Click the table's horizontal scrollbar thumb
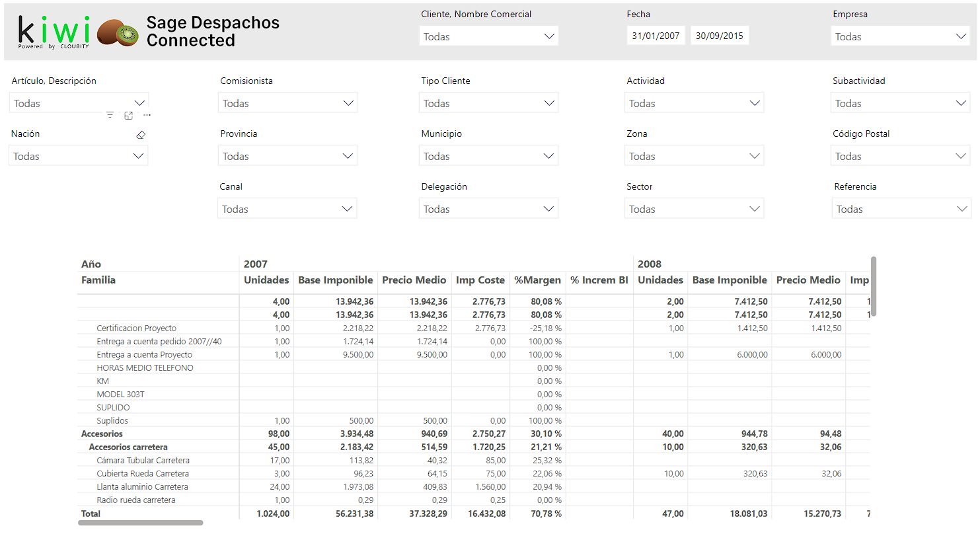 coord(140,523)
